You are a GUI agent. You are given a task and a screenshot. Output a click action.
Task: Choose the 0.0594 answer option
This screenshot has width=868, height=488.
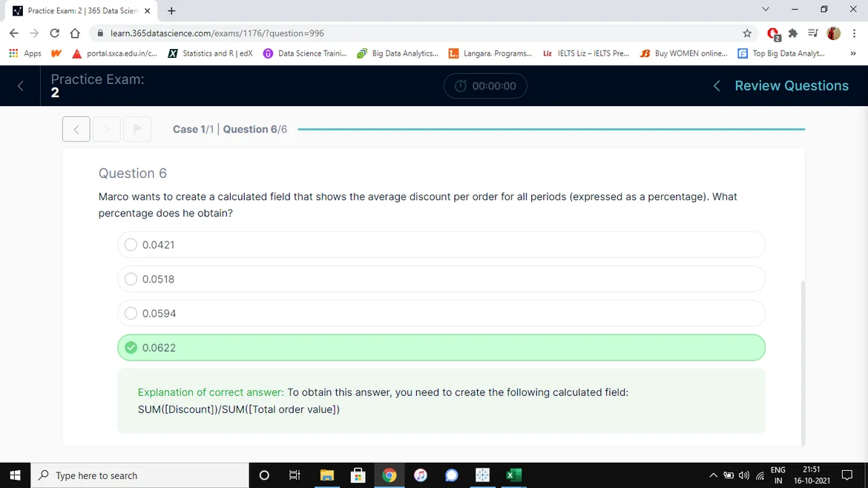coord(131,313)
